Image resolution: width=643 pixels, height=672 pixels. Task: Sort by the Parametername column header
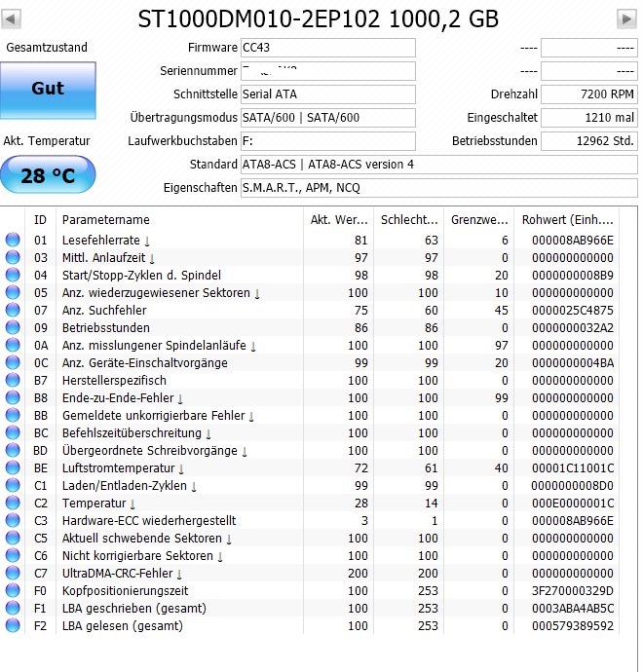click(179, 220)
